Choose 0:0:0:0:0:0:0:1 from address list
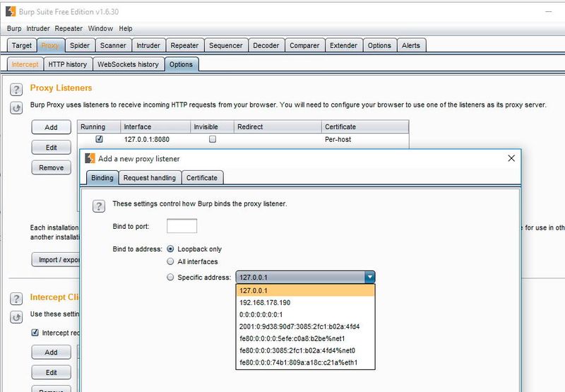This screenshot has width=565, height=392. (306, 314)
